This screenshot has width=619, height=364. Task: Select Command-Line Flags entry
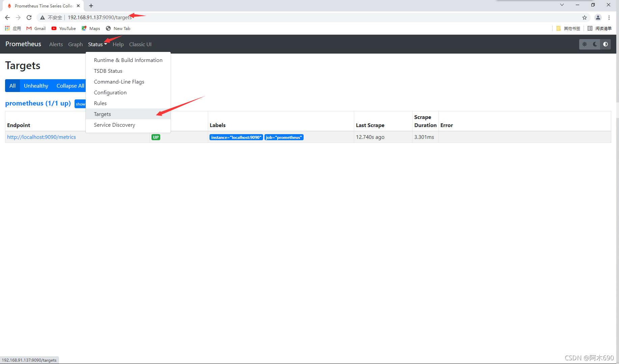coord(128,82)
